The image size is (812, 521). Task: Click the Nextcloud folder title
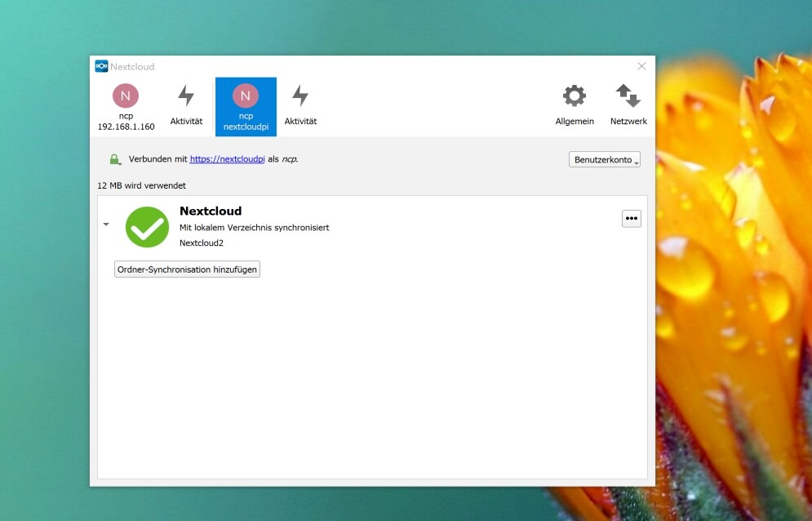(x=211, y=211)
